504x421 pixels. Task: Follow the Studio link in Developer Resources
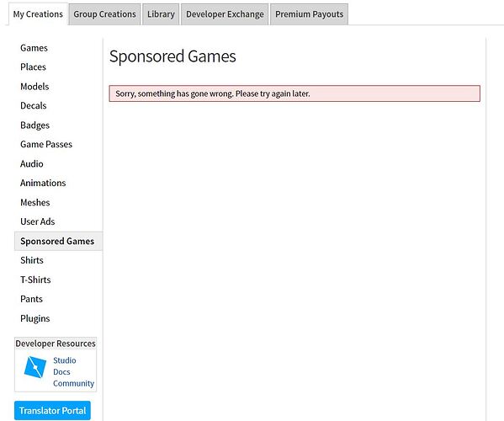pos(65,360)
